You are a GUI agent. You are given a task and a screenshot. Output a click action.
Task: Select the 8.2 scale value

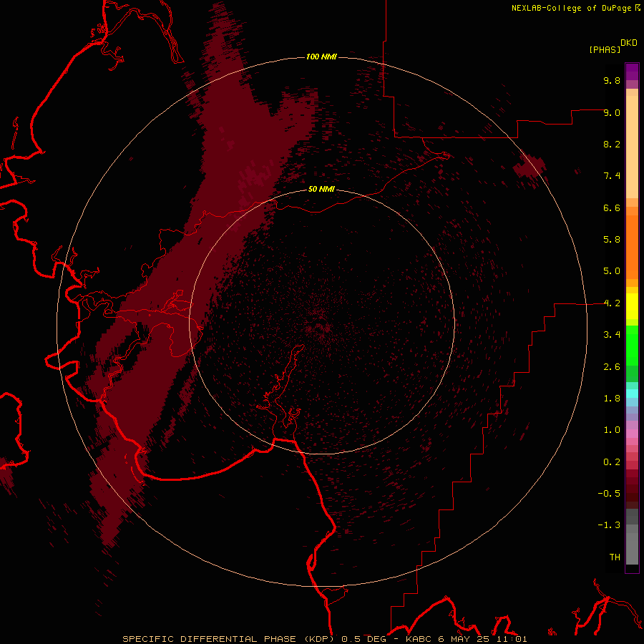(x=612, y=144)
